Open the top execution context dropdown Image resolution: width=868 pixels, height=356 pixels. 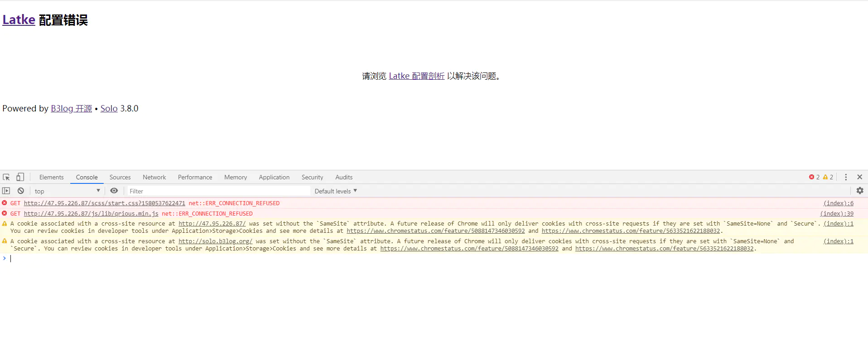[x=68, y=191]
